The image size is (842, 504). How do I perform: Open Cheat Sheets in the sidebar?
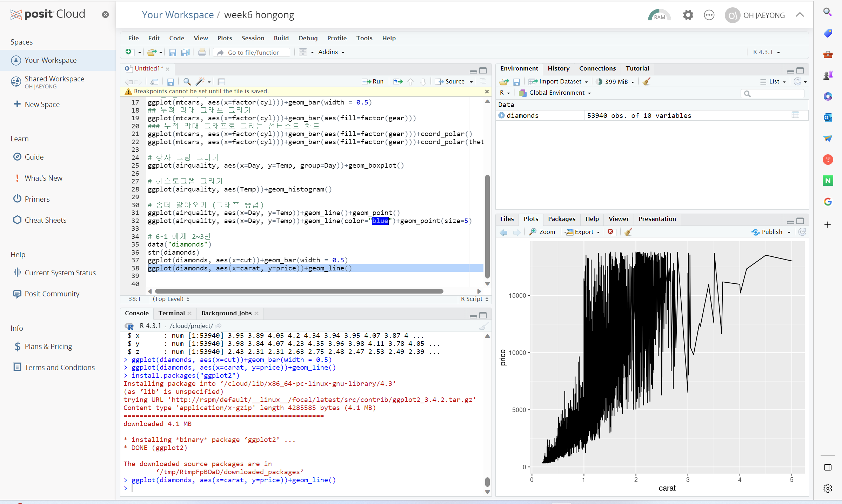(x=45, y=220)
